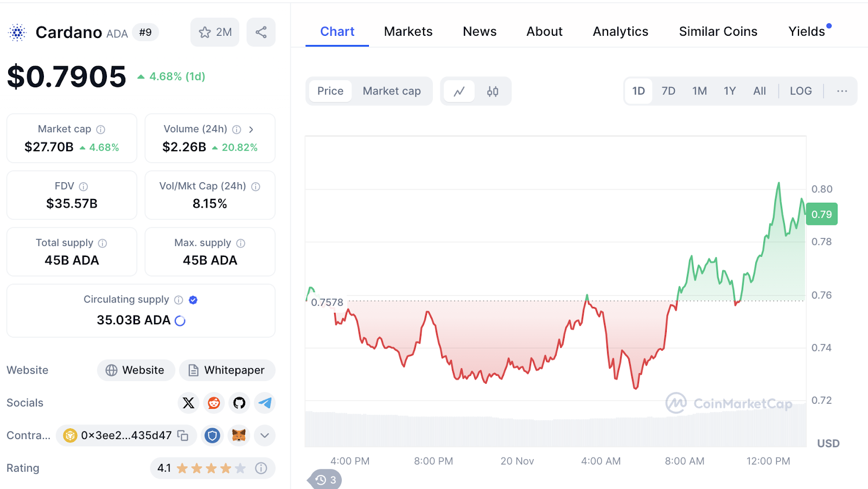The image size is (868, 489).
Task: Expand Volume (24h) details arrow
Action: (x=251, y=129)
